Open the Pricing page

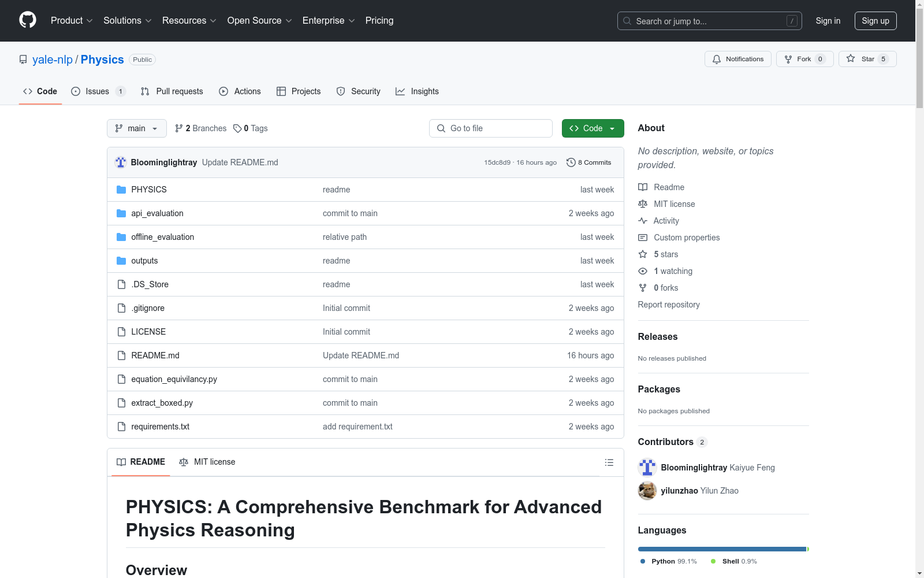pyautogui.click(x=379, y=21)
